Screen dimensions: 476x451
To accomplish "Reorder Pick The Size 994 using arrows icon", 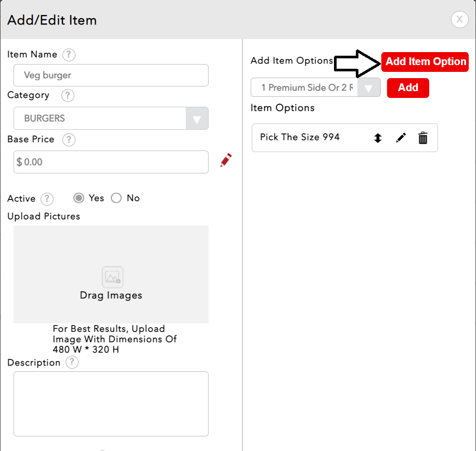I will [x=378, y=138].
